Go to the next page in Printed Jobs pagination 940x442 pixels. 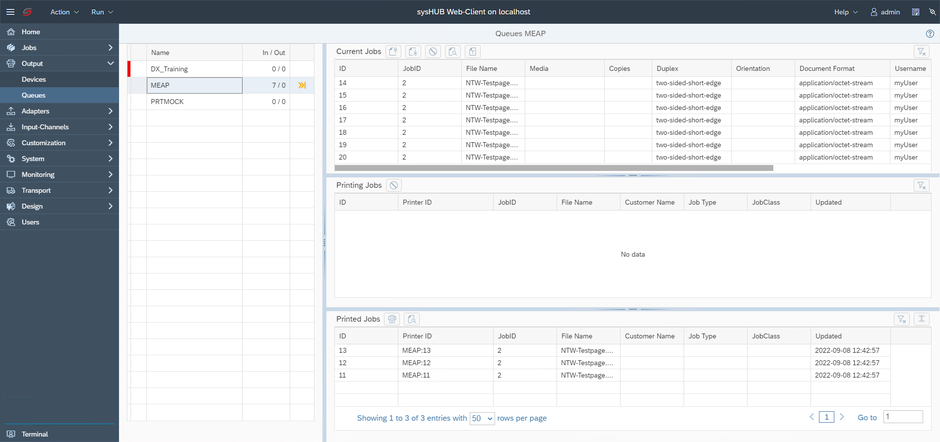click(x=842, y=417)
